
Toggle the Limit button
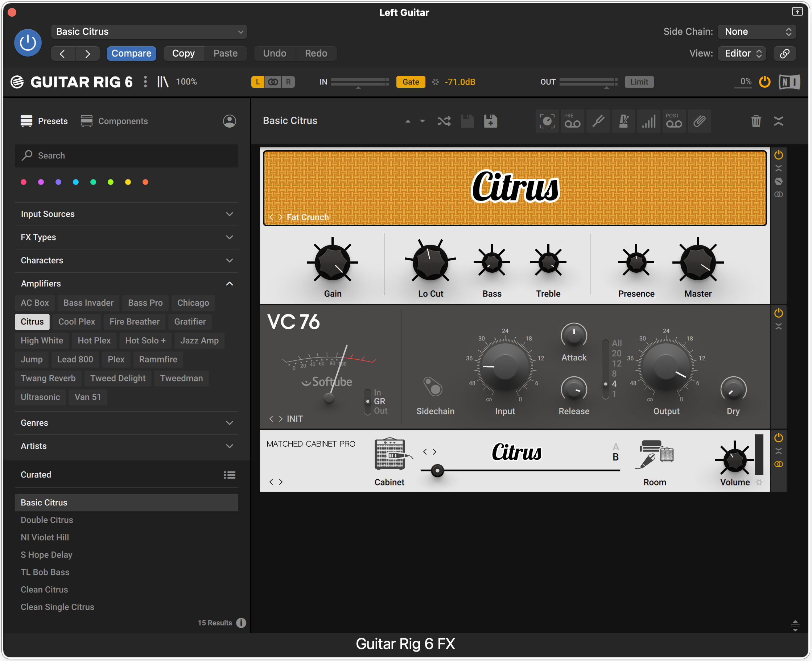(x=639, y=82)
